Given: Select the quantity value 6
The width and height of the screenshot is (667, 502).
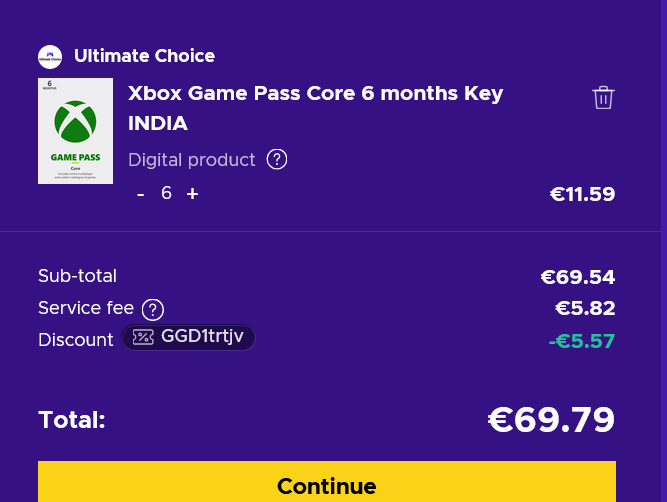Looking at the screenshot, I should click(166, 193).
